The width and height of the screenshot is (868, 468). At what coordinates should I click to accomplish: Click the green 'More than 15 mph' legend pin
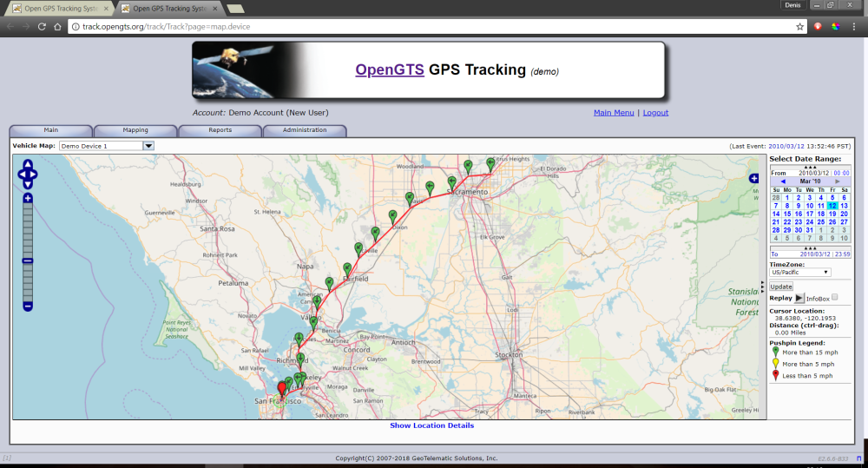click(775, 351)
